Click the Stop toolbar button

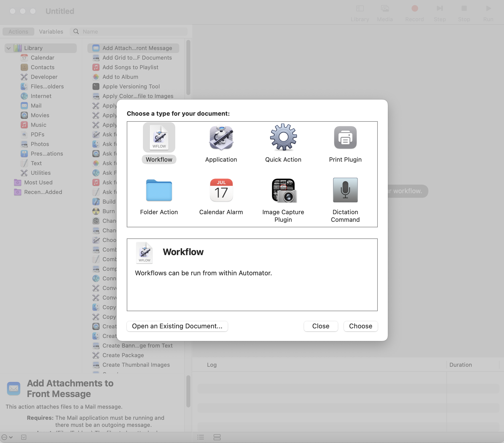coord(464,13)
